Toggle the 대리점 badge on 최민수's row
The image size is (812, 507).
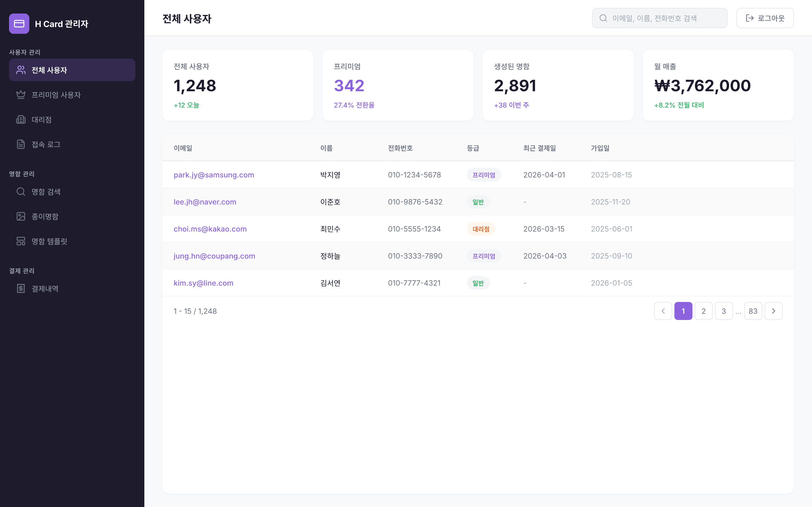pyautogui.click(x=481, y=229)
